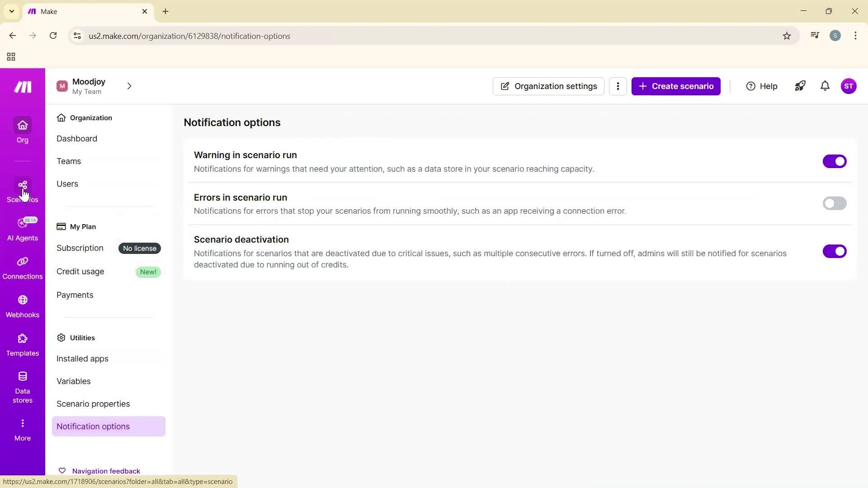This screenshot has width=868, height=488.
Task: Turn off Scenario deactivation notifications
Action: [834, 251]
